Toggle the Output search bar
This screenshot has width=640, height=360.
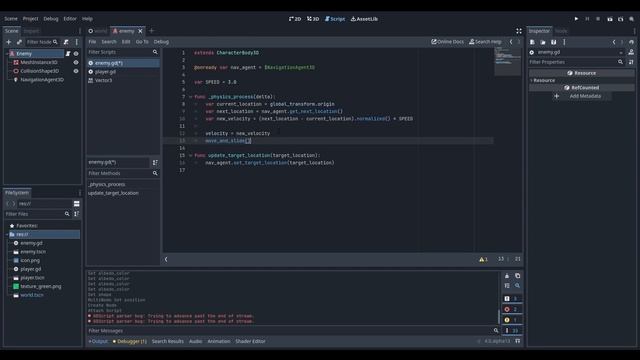tap(518, 286)
